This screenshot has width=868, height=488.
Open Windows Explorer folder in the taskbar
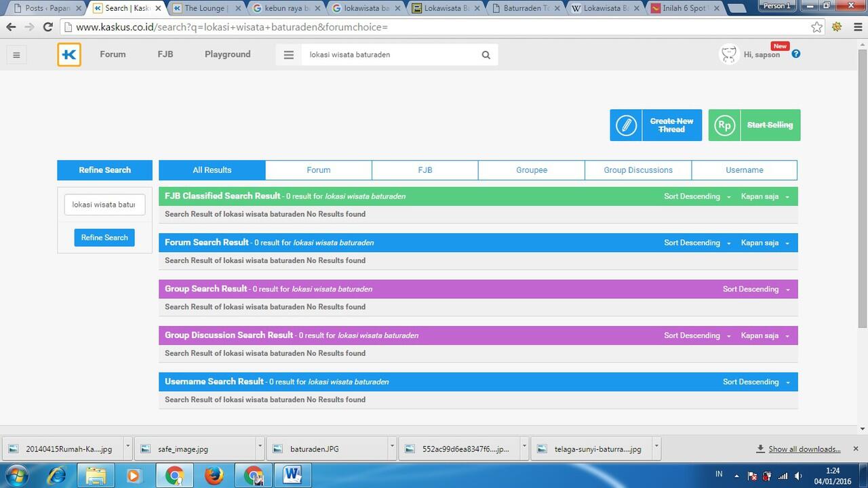pyautogui.click(x=96, y=476)
